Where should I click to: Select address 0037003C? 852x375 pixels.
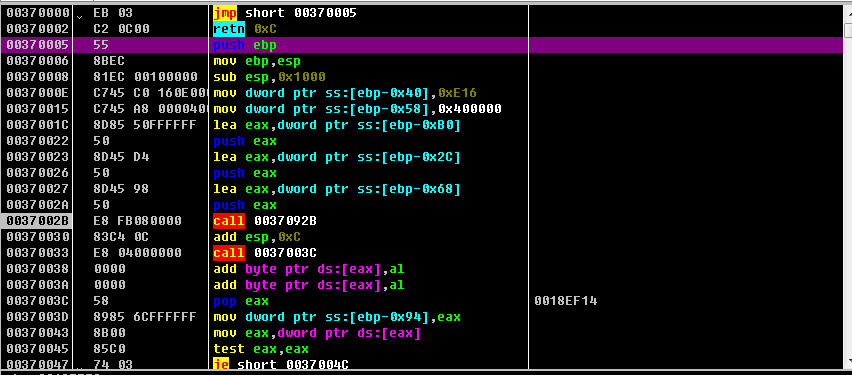tap(37, 301)
